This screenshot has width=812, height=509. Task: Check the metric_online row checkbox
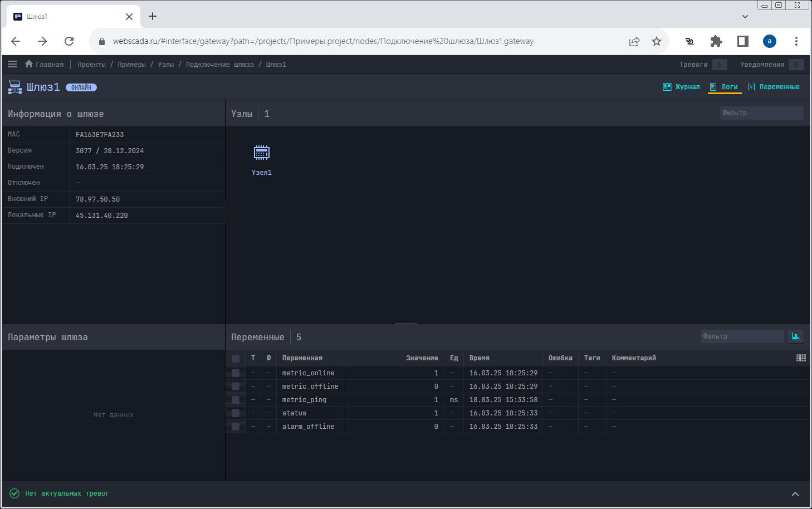click(x=236, y=373)
